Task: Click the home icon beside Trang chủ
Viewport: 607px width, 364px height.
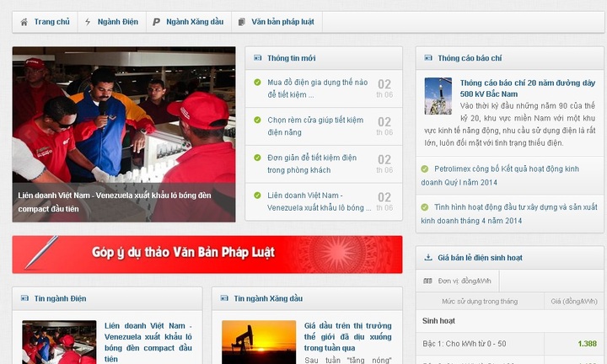Action: pyautogui.click(x=24, y=22)
